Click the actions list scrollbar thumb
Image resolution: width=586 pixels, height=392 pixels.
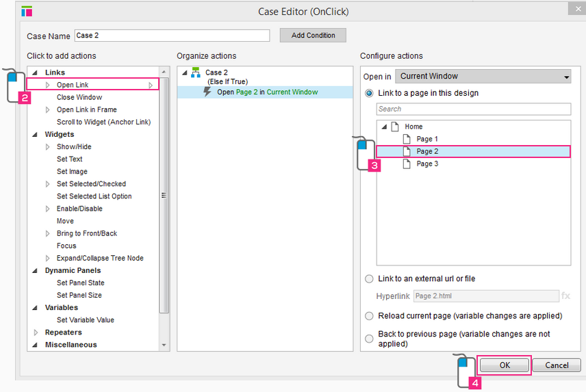point(164,195)
